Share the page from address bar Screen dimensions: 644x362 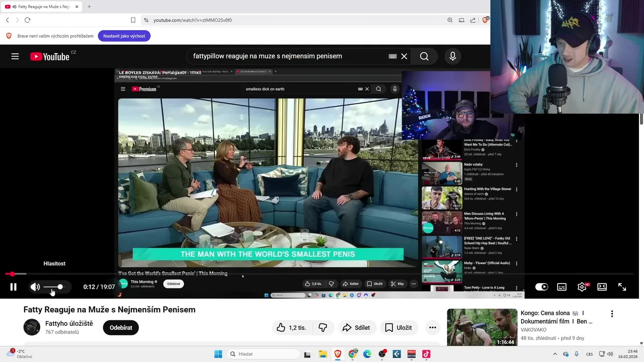(473, 20)
